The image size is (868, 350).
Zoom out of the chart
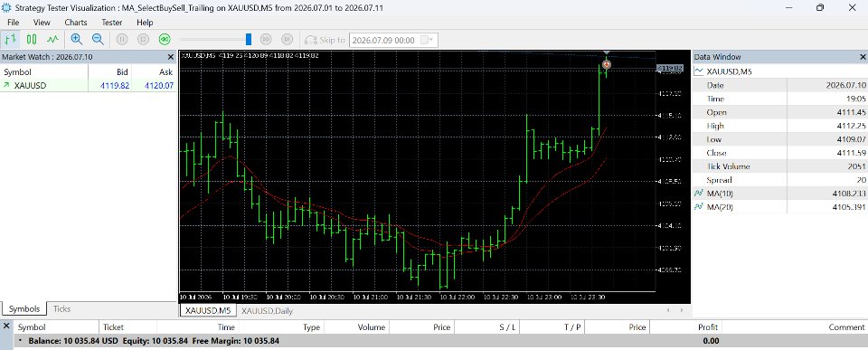98,39
